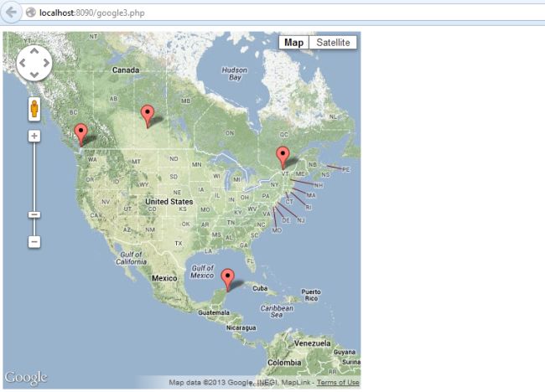
Task: Click the Puerto Rico label
Action: [x=311, y=295]
